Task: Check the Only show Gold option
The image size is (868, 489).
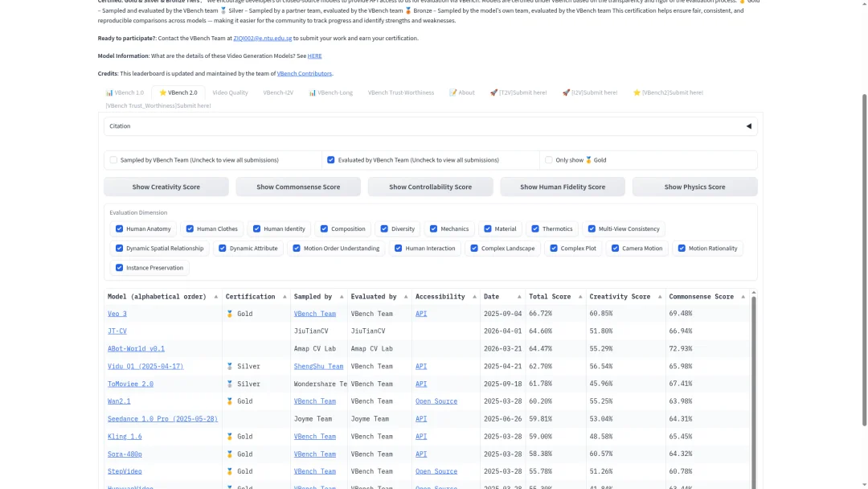Action: [549, 160]
